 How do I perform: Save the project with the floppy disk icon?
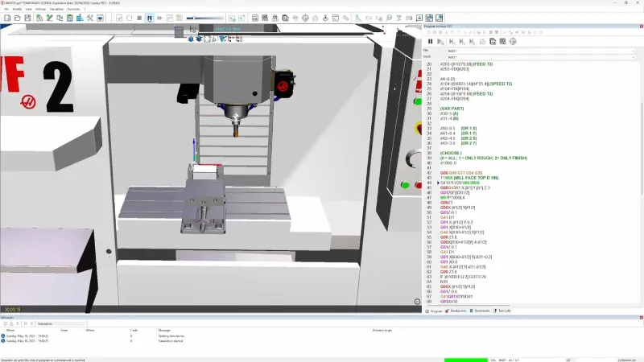pos(27,18)
